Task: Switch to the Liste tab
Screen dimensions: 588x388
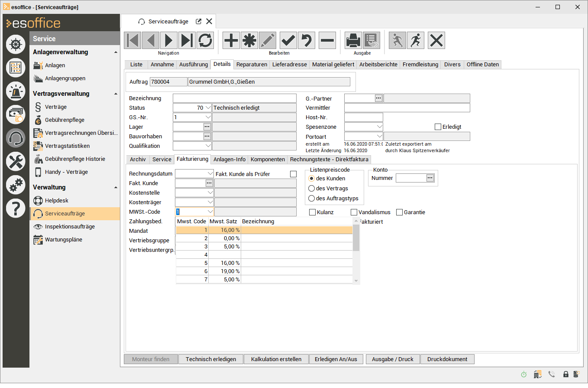Action: click(x=136, y=64)
